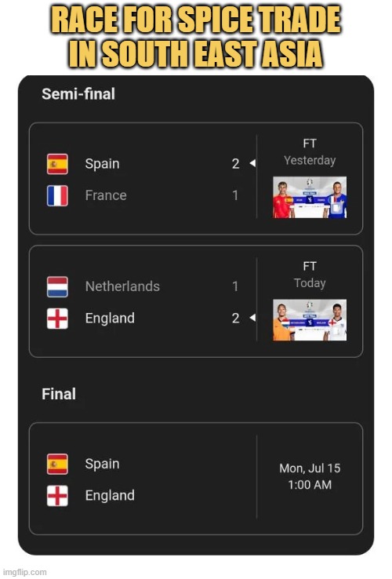Click the England name in the semi-final

point(110,319)
